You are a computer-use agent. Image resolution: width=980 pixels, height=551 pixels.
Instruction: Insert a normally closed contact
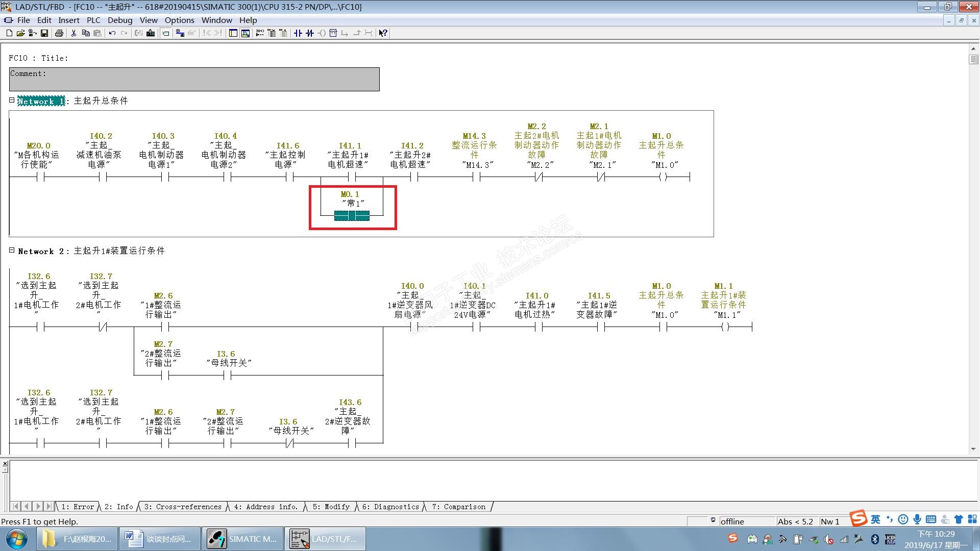pos(310,33)
